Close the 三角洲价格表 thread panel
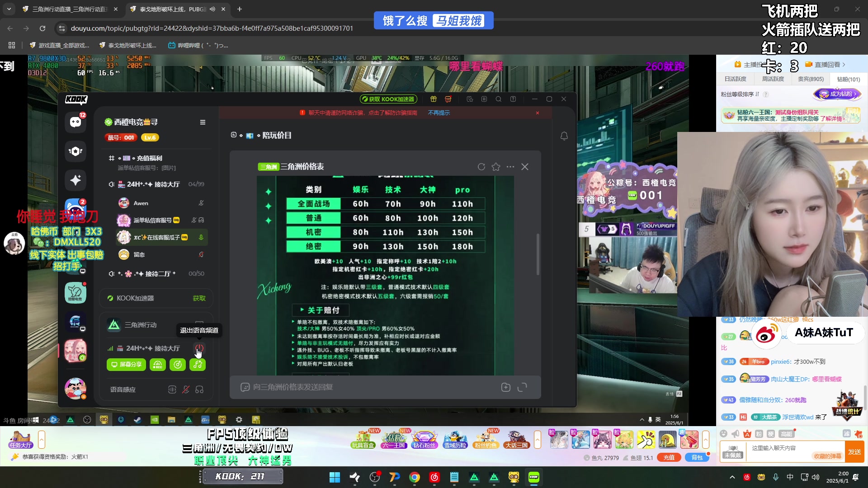 (x=525, y=167)
